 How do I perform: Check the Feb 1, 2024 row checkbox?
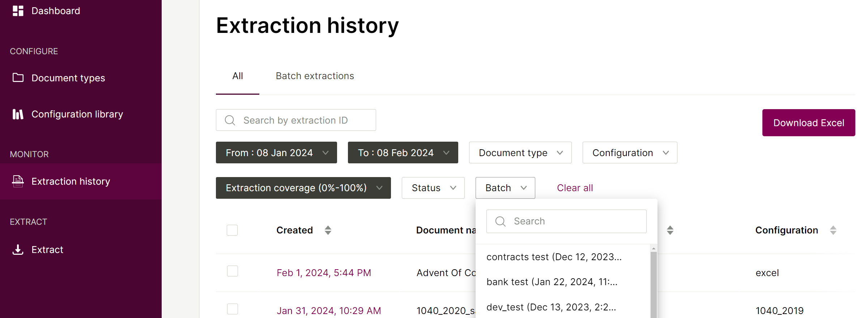pyautogui.click(x=232, y=271)
